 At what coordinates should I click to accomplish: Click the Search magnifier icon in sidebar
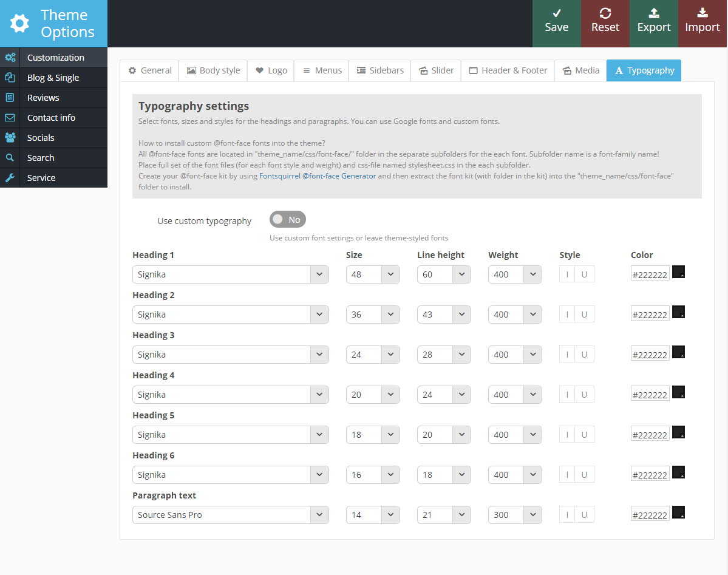[10, 158]
